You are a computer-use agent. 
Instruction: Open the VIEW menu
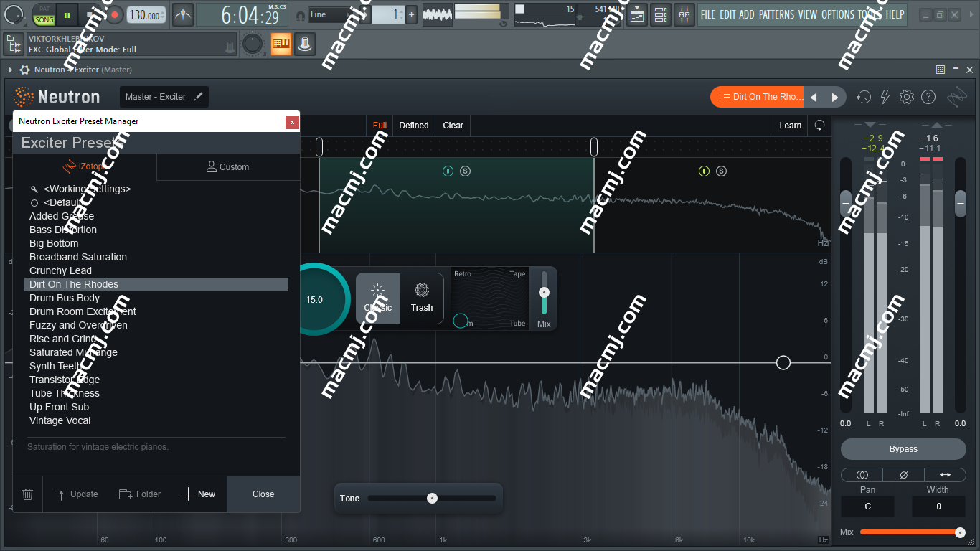point(808,14)
